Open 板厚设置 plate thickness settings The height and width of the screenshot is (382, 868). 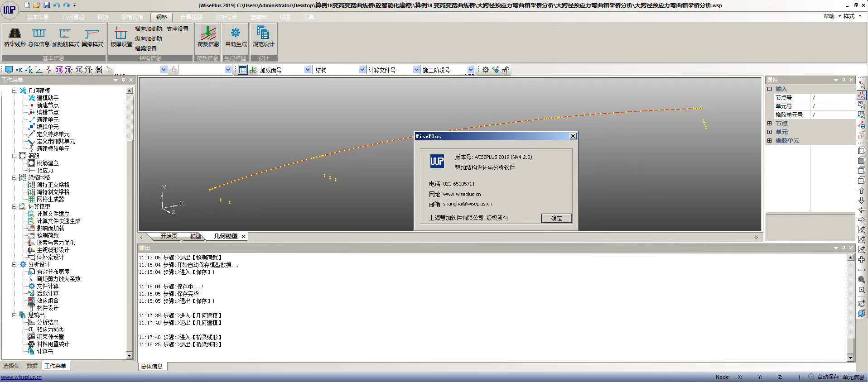[121, 37]
